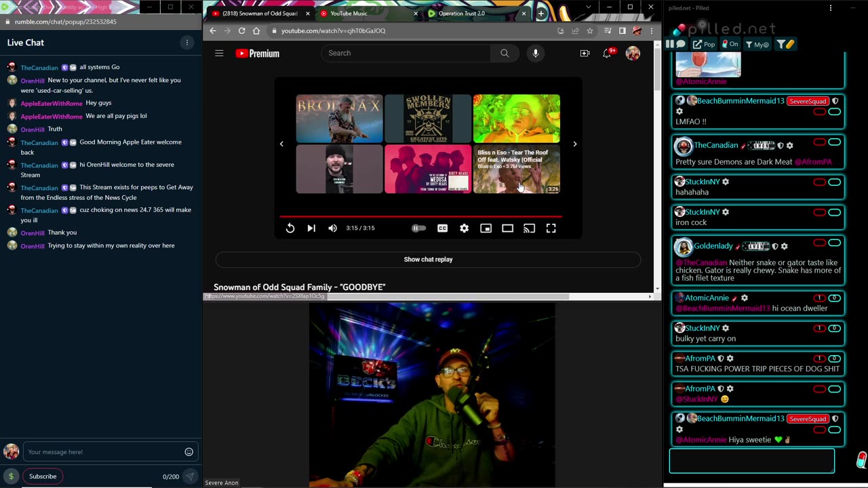Viewport: 868px width, 488px height.
Task: Show previous suggested videos with left arrow
Action: 281,144
